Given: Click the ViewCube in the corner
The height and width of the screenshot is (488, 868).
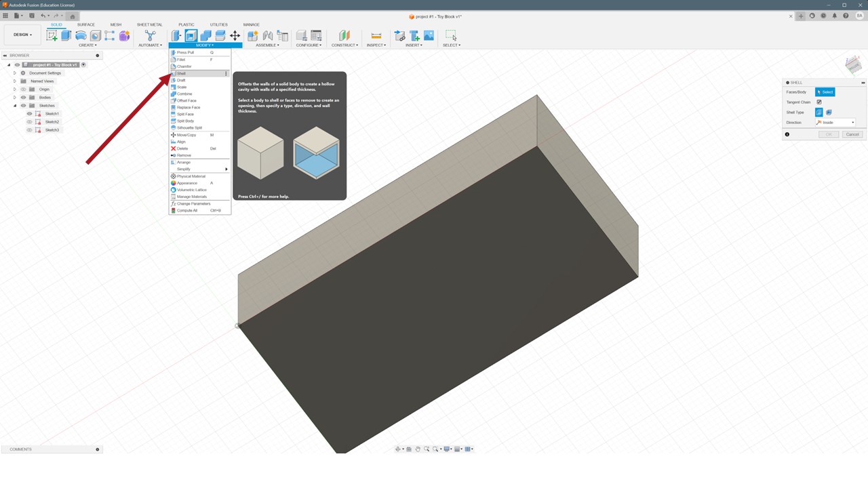Looking at the screenshot, I should pyautogui.click(x=854, y=65).
